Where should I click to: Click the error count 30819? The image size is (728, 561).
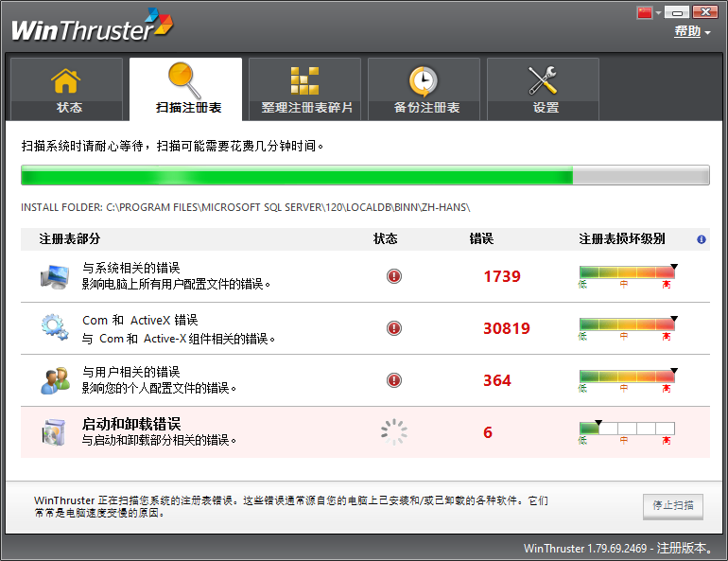(507, 328)
